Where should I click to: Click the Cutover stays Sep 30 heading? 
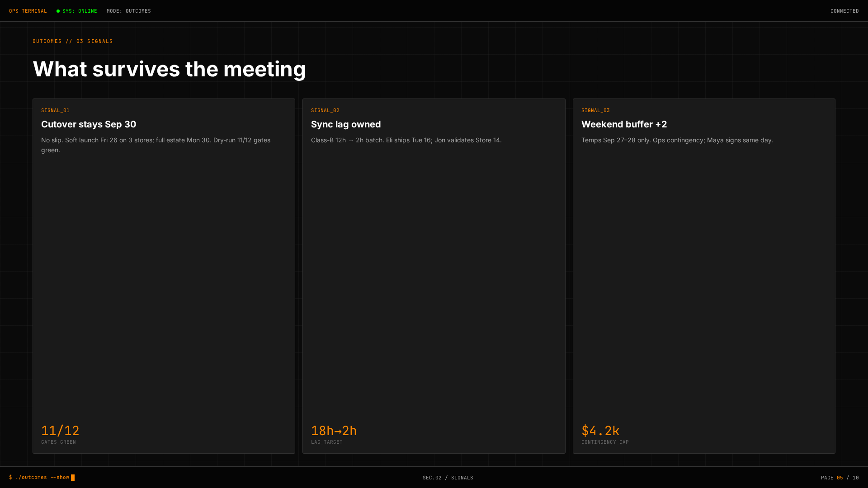(89, 124)
